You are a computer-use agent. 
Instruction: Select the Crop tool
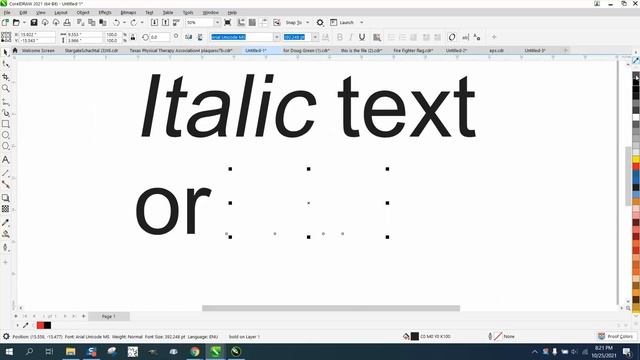click(x=6, y=77)
